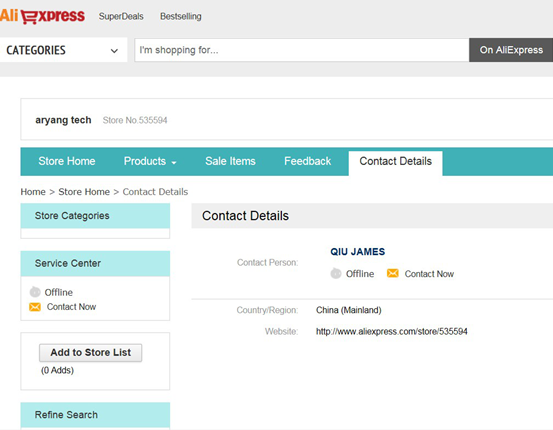Screen dimensions: 553x430
Task: Click the offline status icon under QIU JAMES
Action: (336, 273)
